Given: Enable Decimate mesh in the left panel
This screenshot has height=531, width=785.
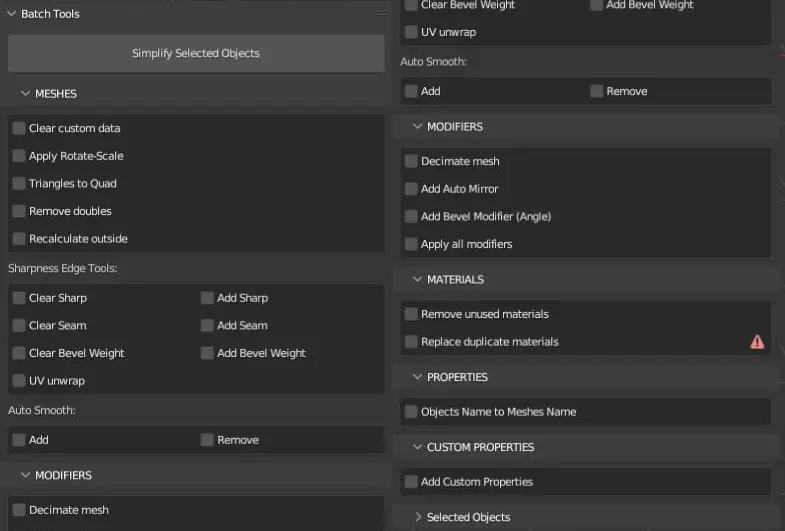Looking at the screenshot, I should click(19, 509).
